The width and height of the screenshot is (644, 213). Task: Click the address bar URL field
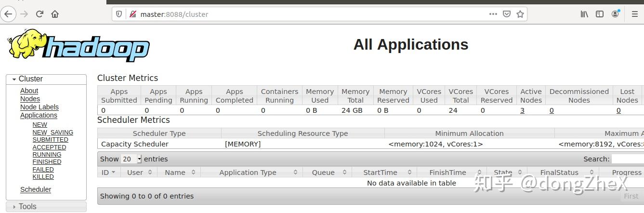point(308,14)
